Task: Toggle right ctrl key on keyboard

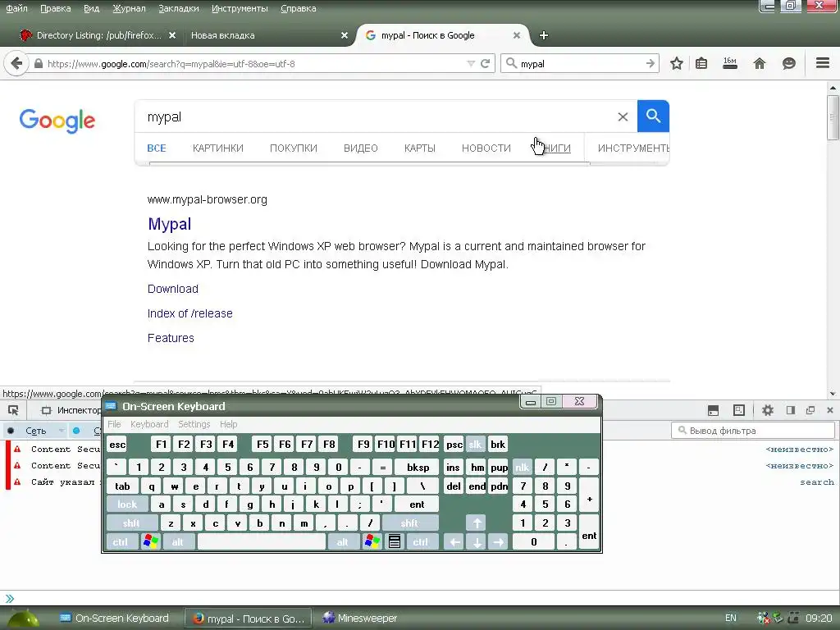Action: pos(421,541)
